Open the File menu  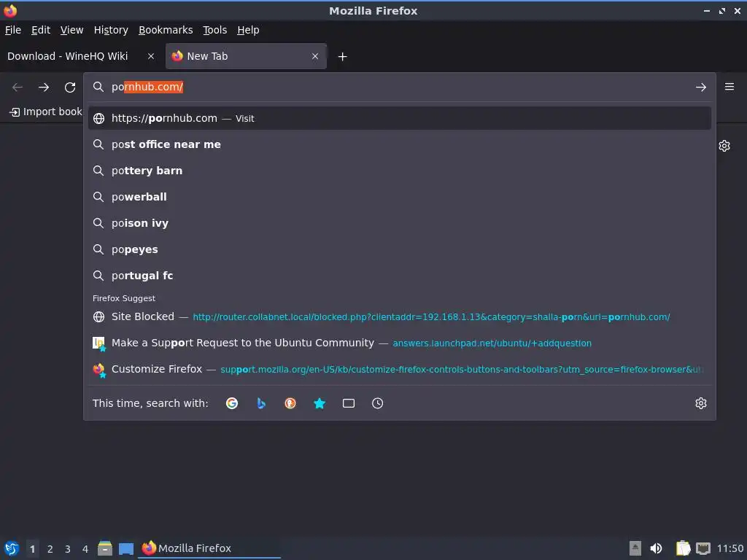13,30
